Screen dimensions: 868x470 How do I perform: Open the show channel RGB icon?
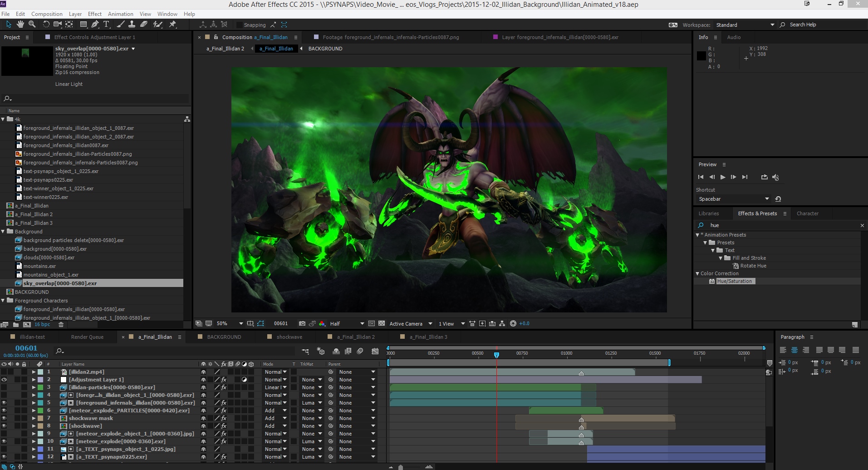[322, 323]
